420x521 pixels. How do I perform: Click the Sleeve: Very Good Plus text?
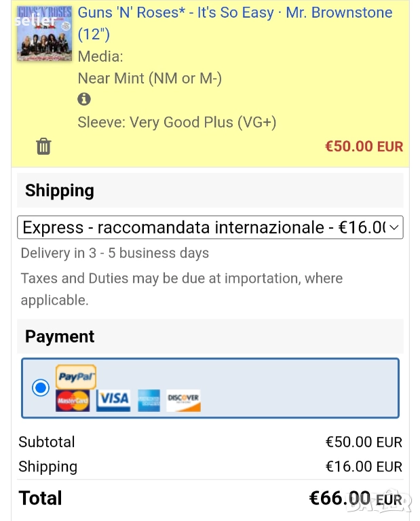click(177, 122)
